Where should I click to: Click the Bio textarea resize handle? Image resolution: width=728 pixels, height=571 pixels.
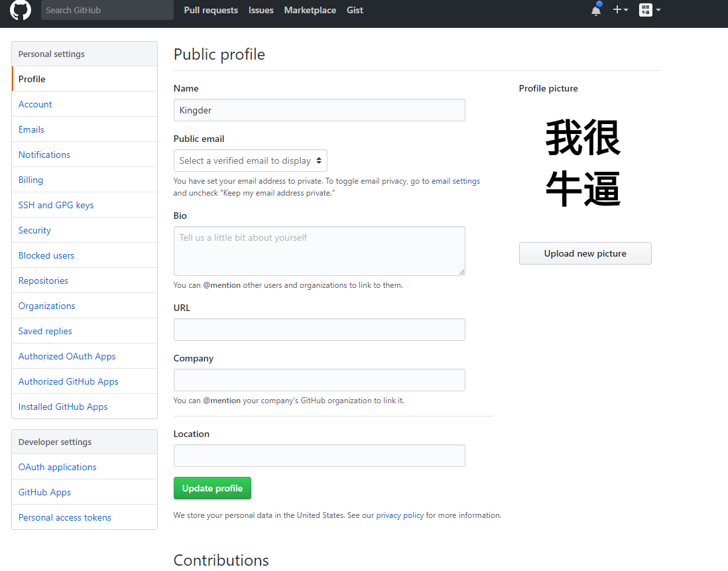click(461, 272)
